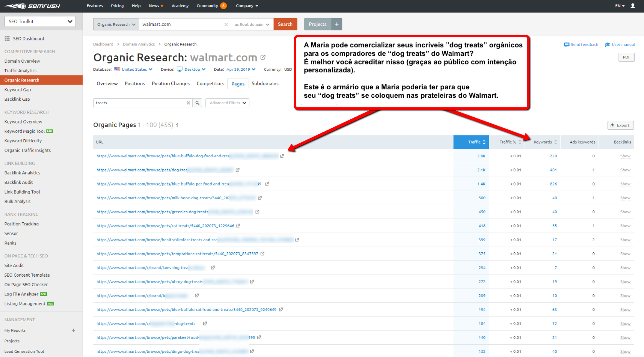This screenshot has height=357, width=644.
Task: Open the user account icon
Action: (632, 6)
